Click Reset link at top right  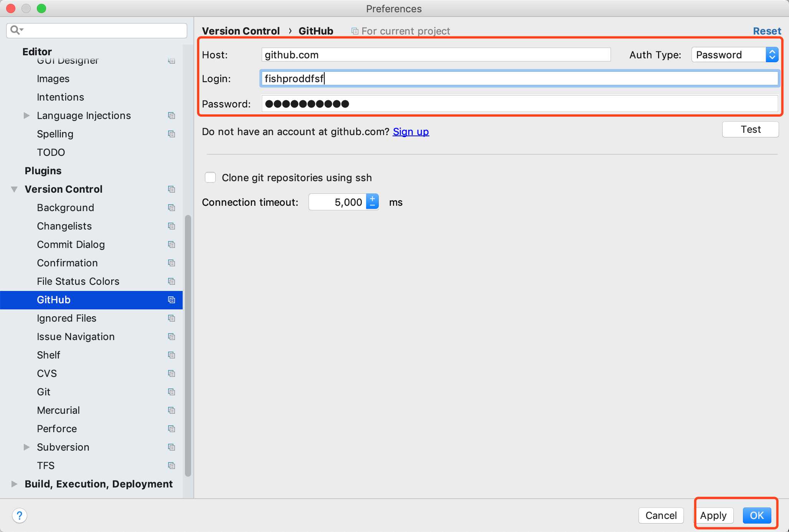[767, 31]
